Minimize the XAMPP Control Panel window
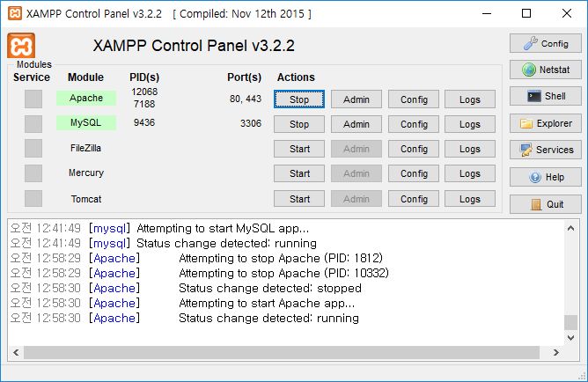This screenshot has width=588, height=382. (487, 13)
